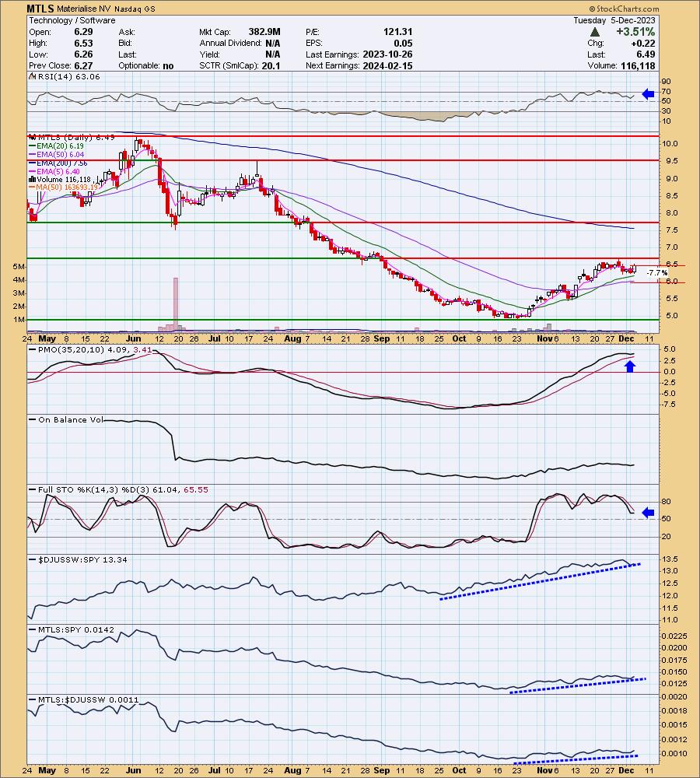Click the Mkt Cap value 382.9M
The height and width of the screenshot is (778, 700).
tap(264, 32)
